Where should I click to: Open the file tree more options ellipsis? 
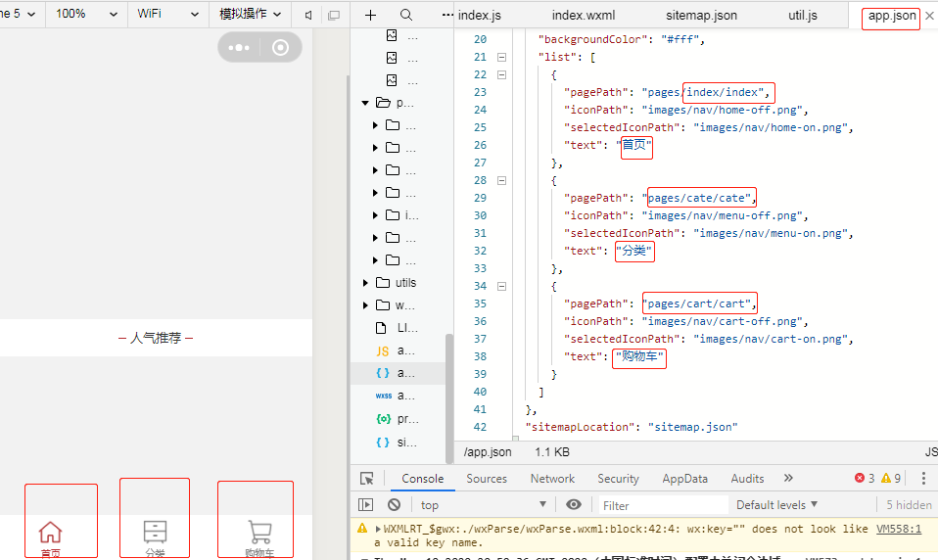click(x=446, y=15)
